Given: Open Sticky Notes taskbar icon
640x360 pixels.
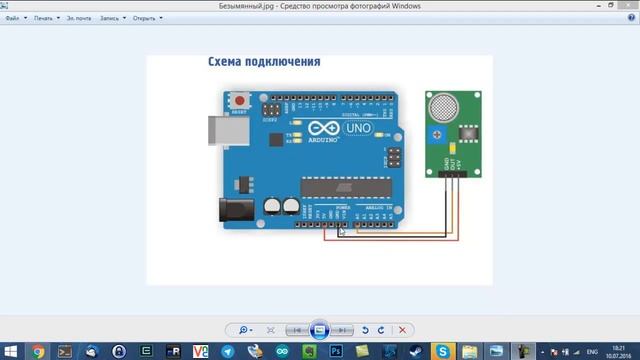Looking at the screenshot, I should pyautogui.click(x=362, y=351).
